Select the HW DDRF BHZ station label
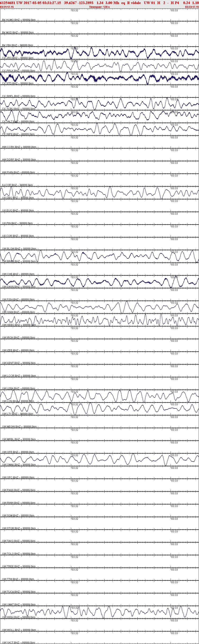This screenshot has width=199, height=644. click(x=19, y=160)
